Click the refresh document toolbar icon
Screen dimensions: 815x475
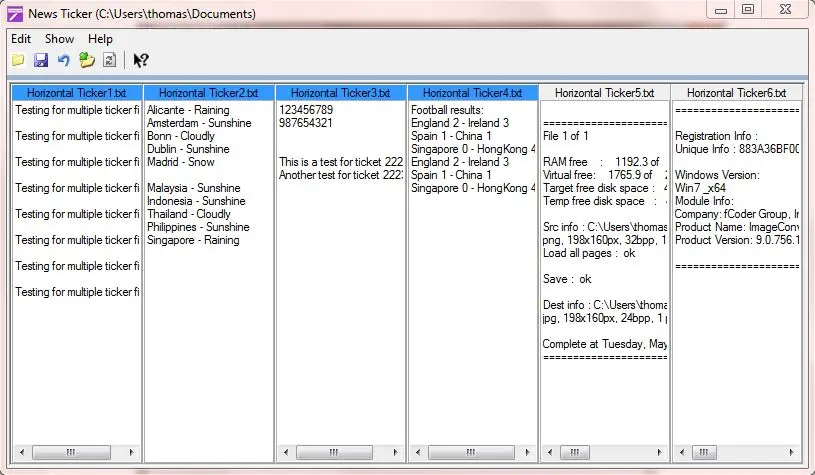click(x=109, y=61)
